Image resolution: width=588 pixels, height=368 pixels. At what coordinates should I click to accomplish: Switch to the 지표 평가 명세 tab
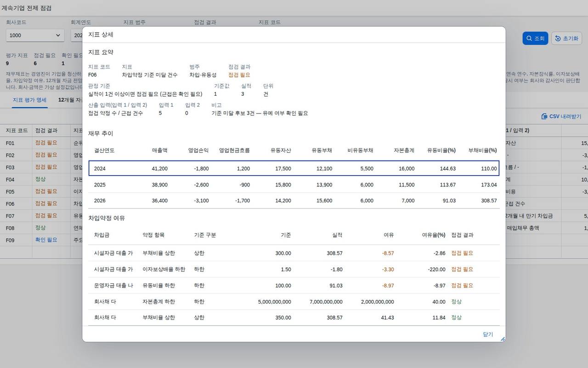pos(29,100)
